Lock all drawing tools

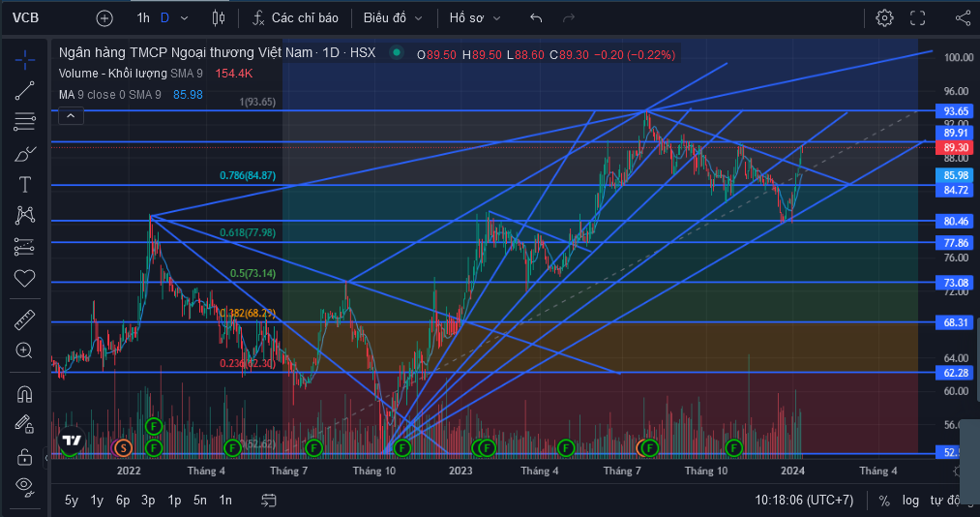(24, 456)
